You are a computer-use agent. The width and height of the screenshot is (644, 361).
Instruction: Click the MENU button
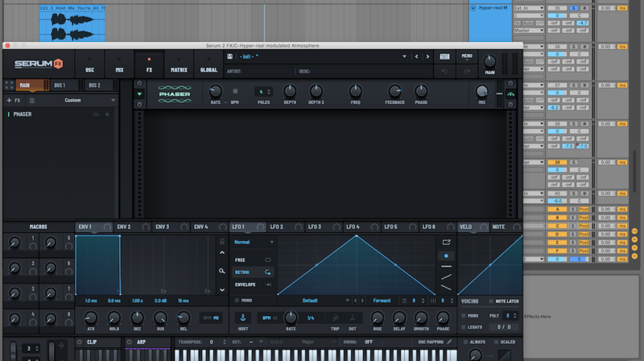point(467,57)
